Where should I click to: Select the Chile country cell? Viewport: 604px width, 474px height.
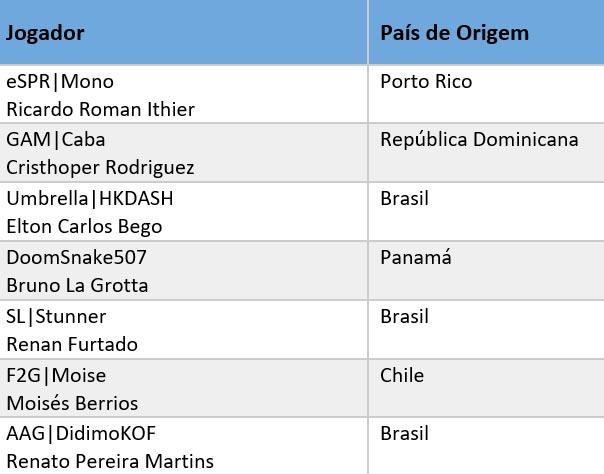pos(402,375)
